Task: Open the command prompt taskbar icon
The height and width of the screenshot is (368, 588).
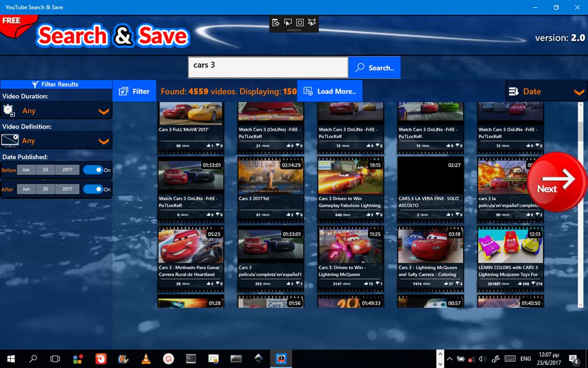Action: tap(191, 359)
